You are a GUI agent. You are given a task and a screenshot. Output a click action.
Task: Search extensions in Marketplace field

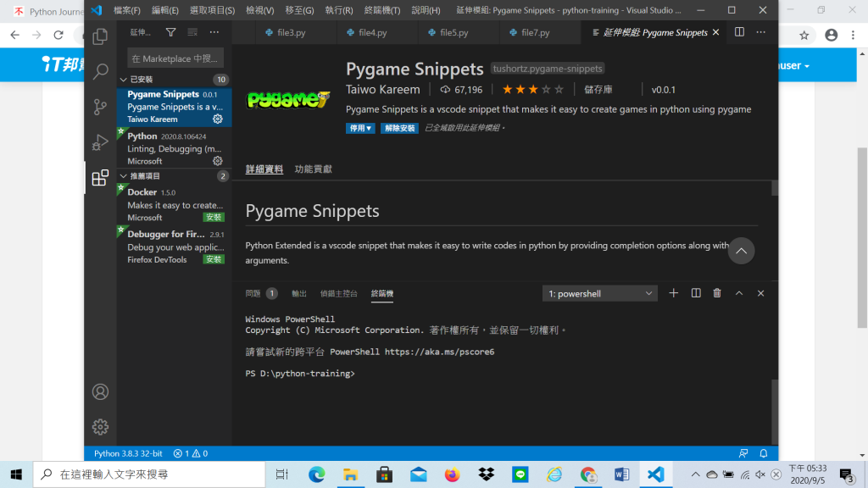coord(175,58)
